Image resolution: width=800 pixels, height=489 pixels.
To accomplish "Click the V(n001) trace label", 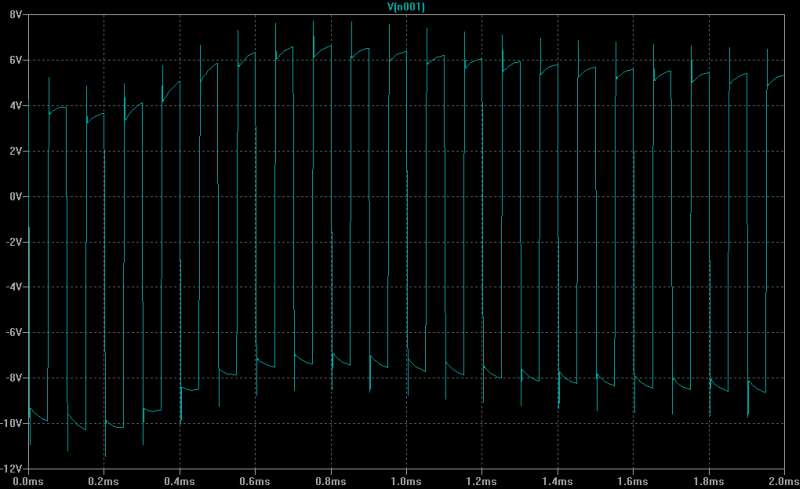I will click(406, 7).
